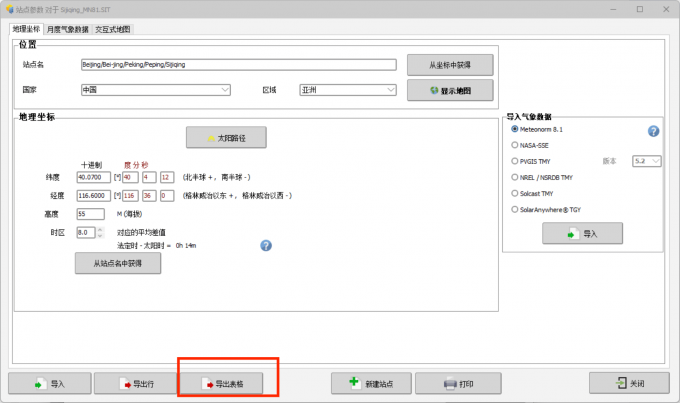Click the latitude minutes field 4

click(x=149, y=177)
